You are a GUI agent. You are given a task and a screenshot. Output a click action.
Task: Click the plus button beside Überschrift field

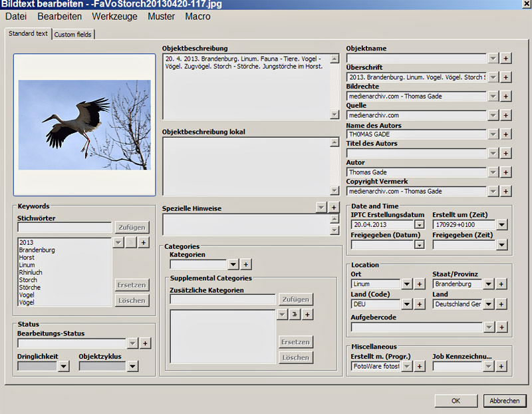click(506, 77)
